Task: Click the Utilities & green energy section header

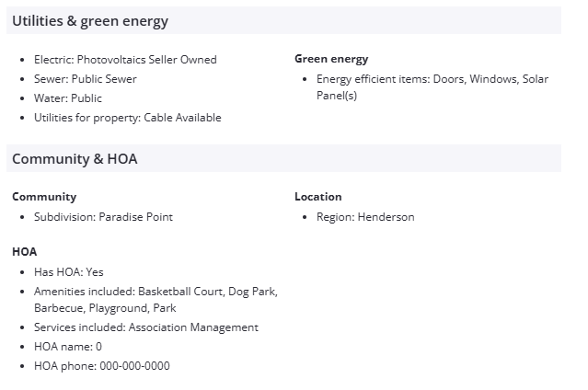Action: [90, 21]
